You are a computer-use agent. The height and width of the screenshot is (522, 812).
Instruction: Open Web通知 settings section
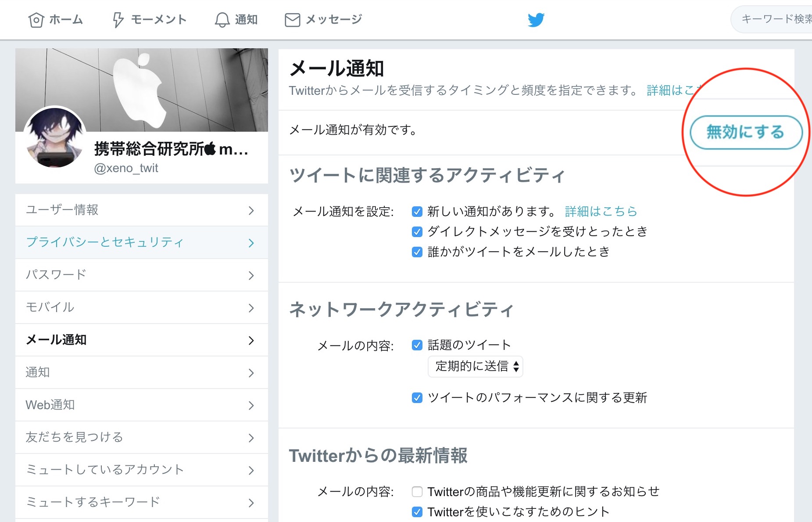click(142, 405)
